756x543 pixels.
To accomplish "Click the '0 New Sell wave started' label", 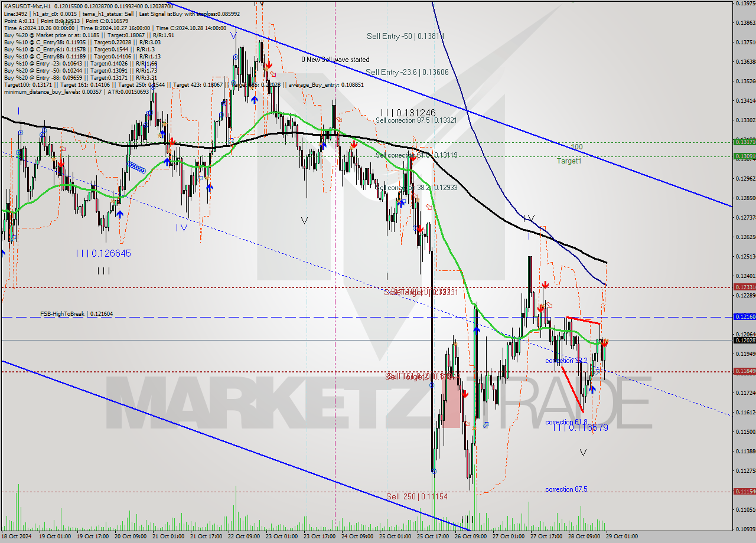I will click(x=335, y=60).
